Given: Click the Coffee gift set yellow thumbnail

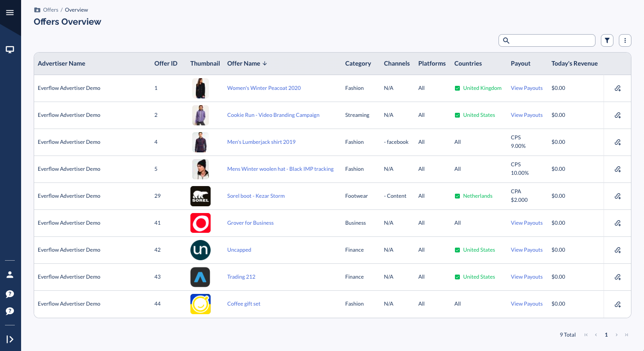Looking at the screenshot, I should click(x=200, y=304).
